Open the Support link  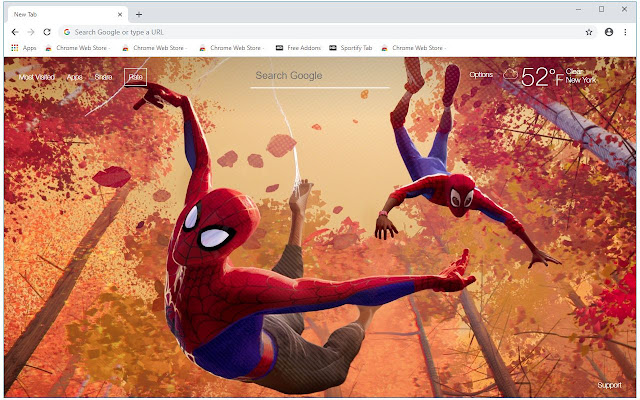609,385
